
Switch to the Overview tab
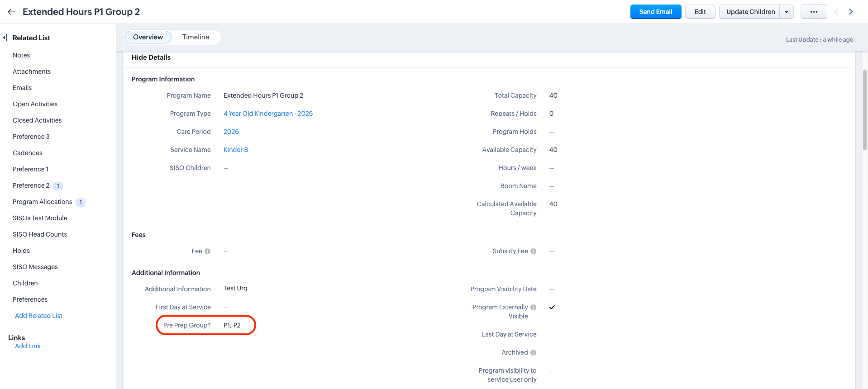(148, 37)
